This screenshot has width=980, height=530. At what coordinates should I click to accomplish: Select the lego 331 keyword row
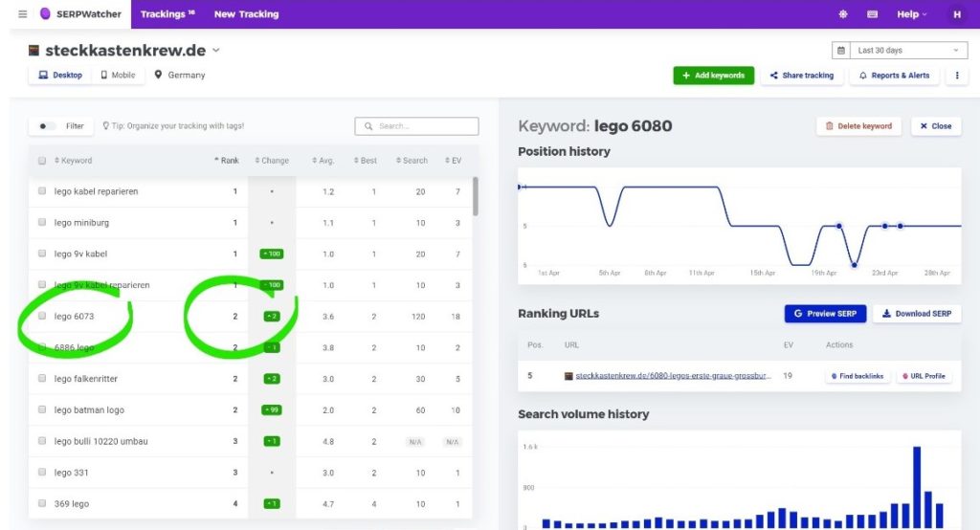[x=250, y=473]
